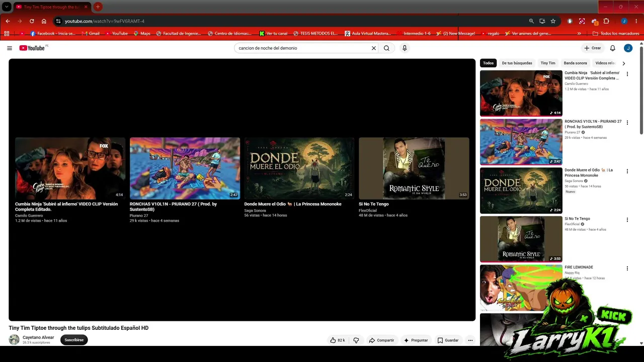Open the YouTube guide hamburger menu
Screen dimensions: 644x362
[10, 48]
